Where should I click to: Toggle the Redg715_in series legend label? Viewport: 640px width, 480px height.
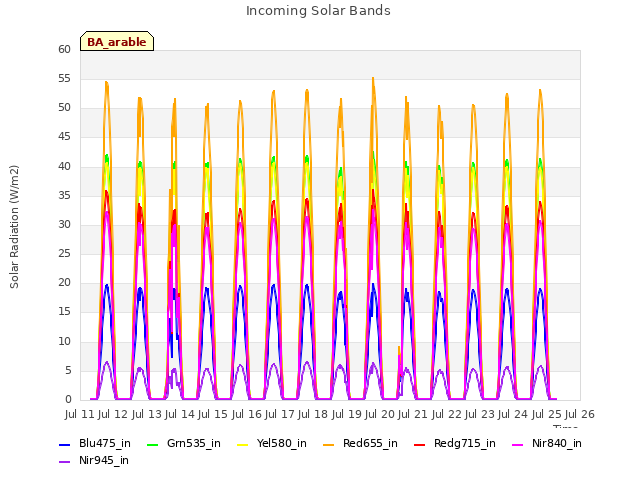pyautogui.click(x=465, y=443)
